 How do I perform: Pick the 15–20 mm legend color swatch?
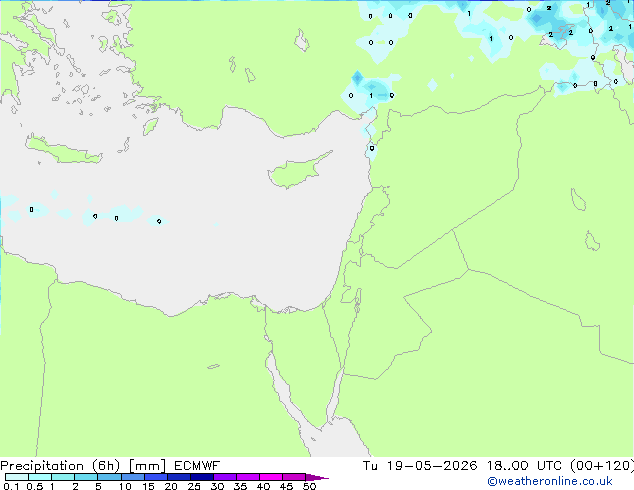pos(155,477)
